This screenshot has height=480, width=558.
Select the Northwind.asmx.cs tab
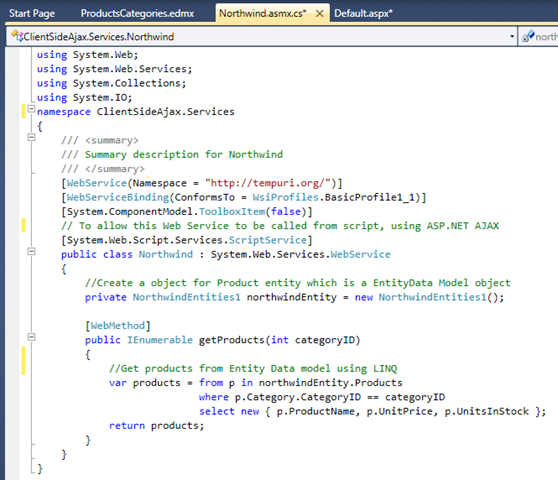263,14
